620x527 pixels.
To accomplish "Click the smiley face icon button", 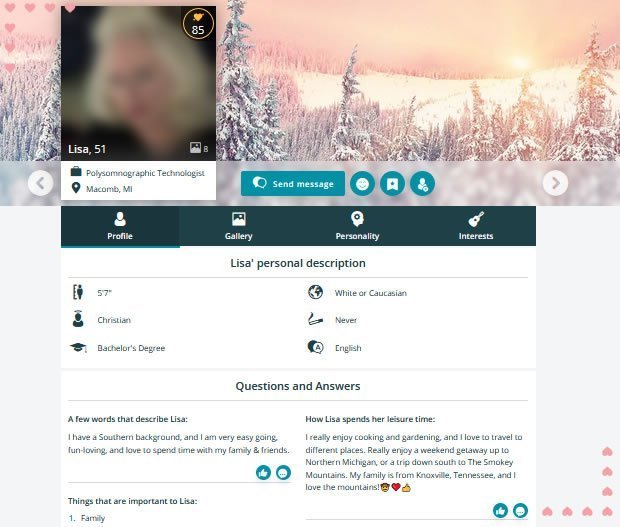I will pos(362,184).
